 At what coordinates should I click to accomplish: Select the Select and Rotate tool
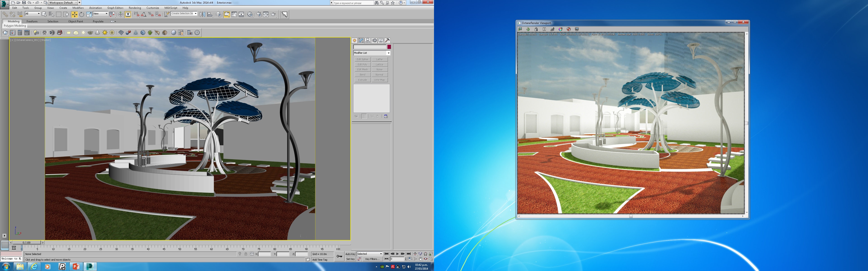point(82,14)
